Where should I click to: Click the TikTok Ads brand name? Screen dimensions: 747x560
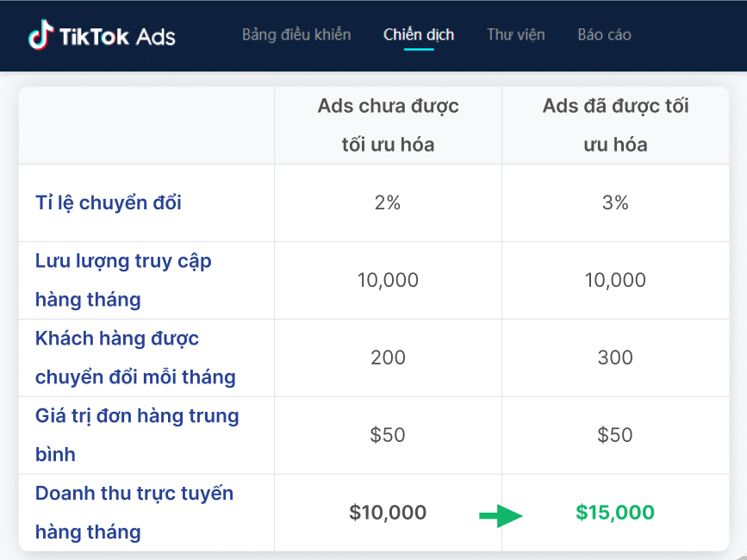[x=117, y=36]
